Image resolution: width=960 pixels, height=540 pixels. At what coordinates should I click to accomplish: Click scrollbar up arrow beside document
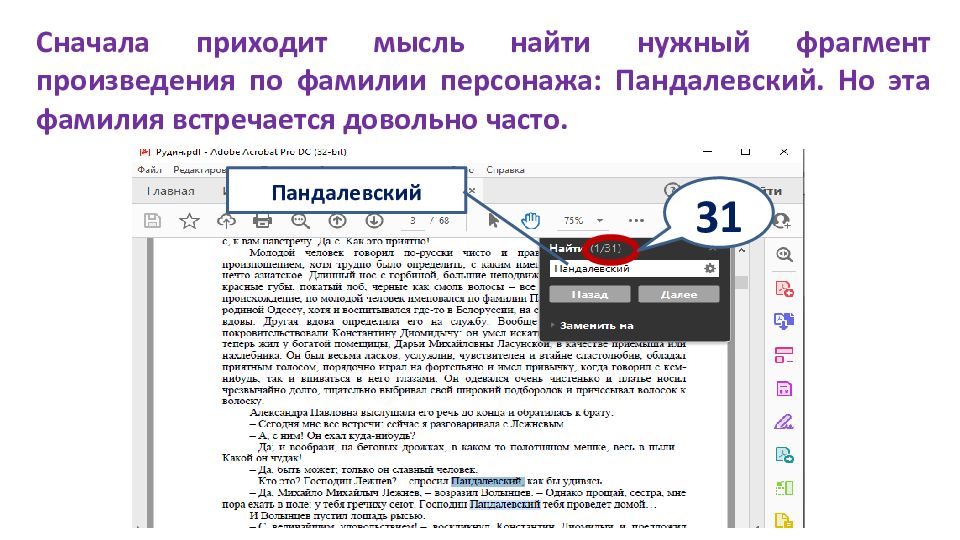point(741,250)
